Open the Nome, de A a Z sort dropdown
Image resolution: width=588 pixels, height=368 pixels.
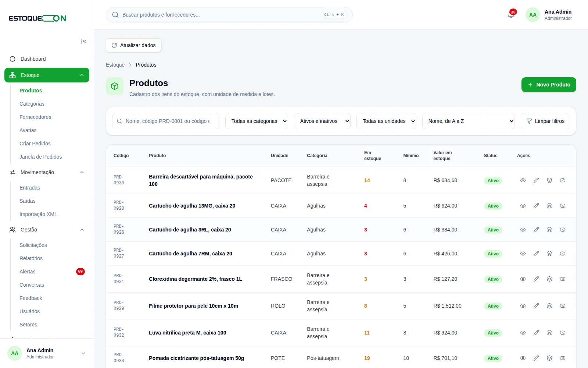click(469, 121)
